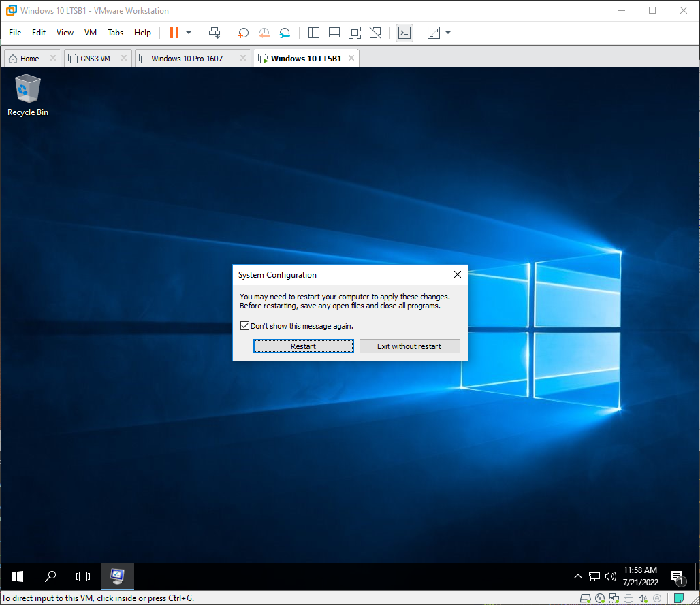700x605 pixels.
Task: Open the power options dropdown arrow
Action: pos(189,33)
